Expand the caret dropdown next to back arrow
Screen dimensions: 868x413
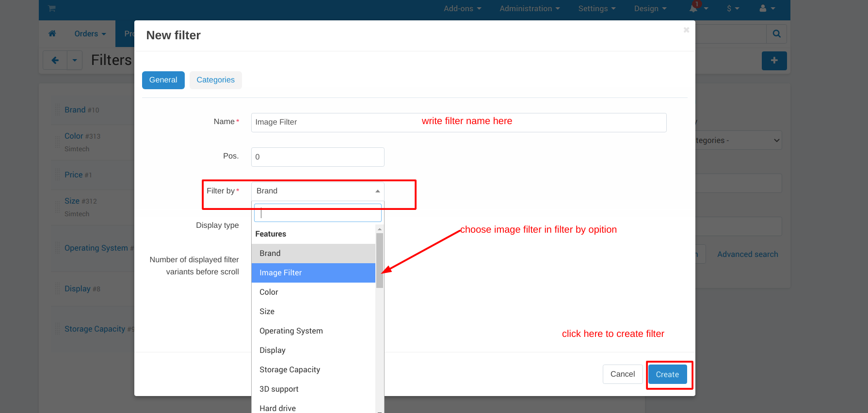(x=75, y=61)
